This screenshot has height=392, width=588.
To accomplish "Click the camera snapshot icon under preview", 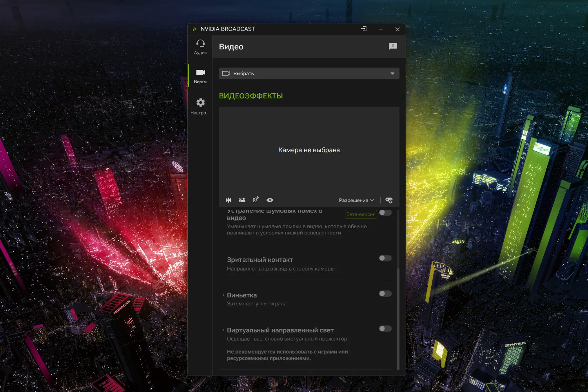I will [256, 200].
